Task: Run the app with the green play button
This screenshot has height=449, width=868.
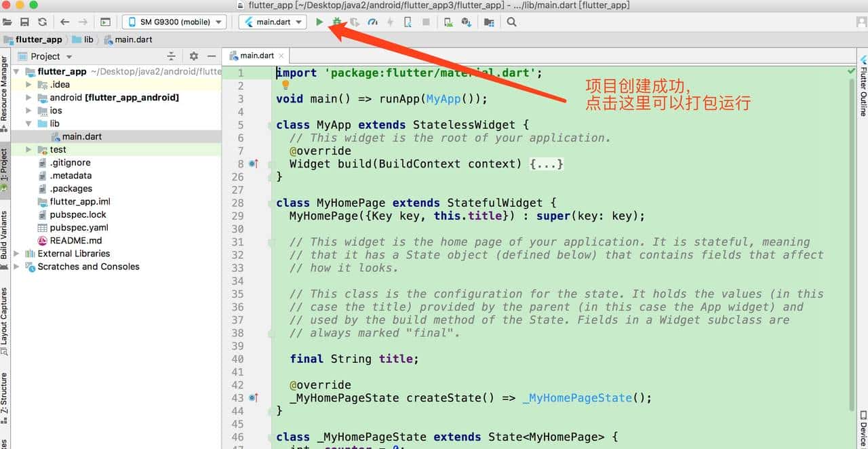Action: coord(319,22)
